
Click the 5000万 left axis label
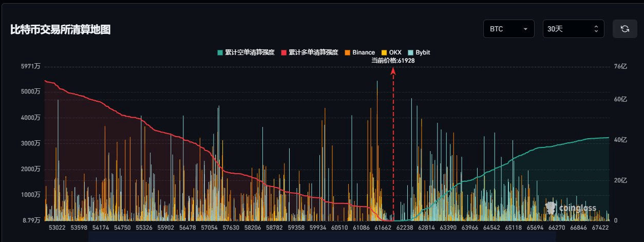(30, 92)
